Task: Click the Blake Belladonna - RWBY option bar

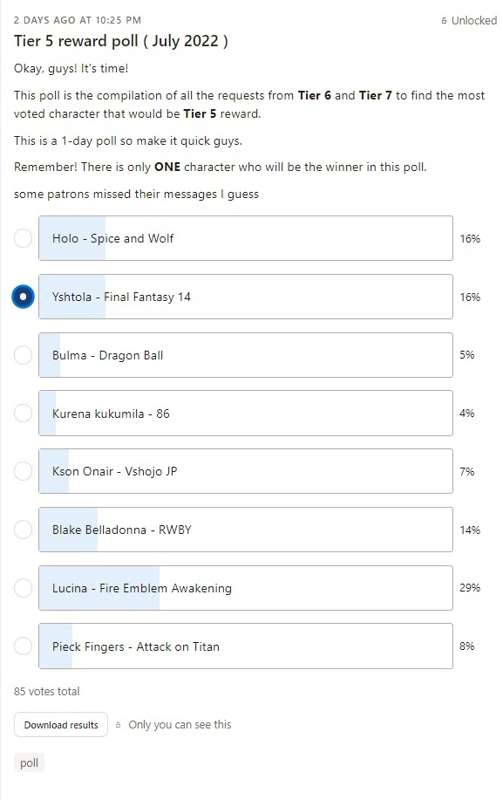Action: [245, 530]
